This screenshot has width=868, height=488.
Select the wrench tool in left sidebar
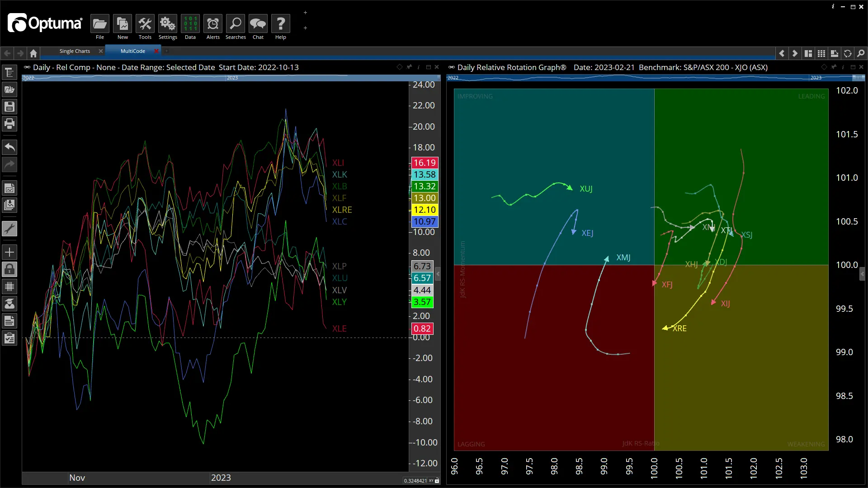[x=9, y=229]
